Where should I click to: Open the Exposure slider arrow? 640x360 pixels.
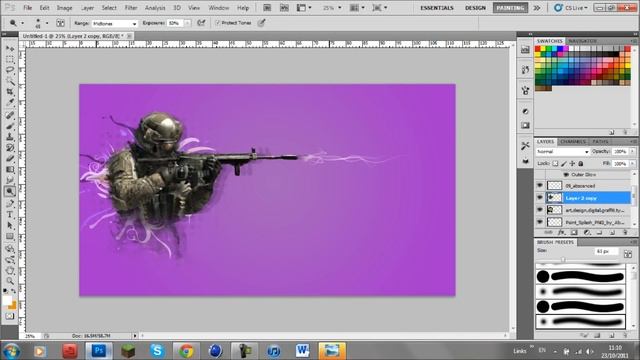click(187, 23)
